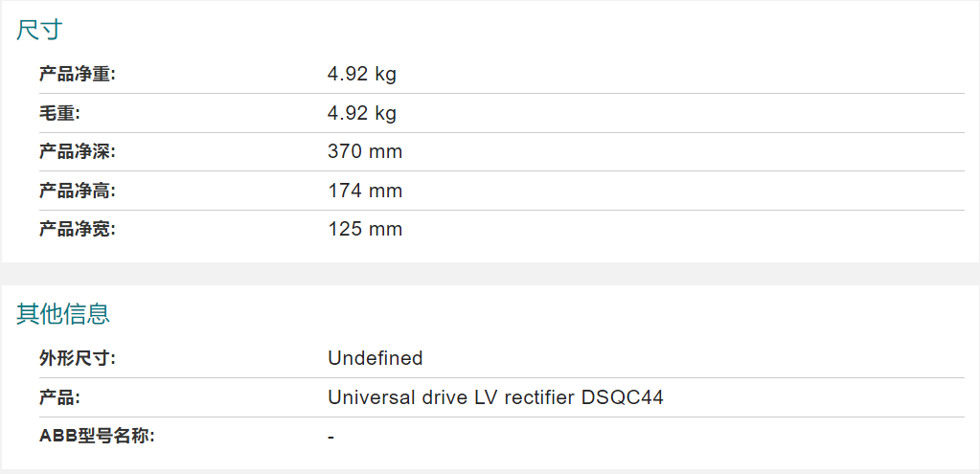Click the 174 mm height value
The height and width of the screenshot is (474, 980).
coord(365,191)
